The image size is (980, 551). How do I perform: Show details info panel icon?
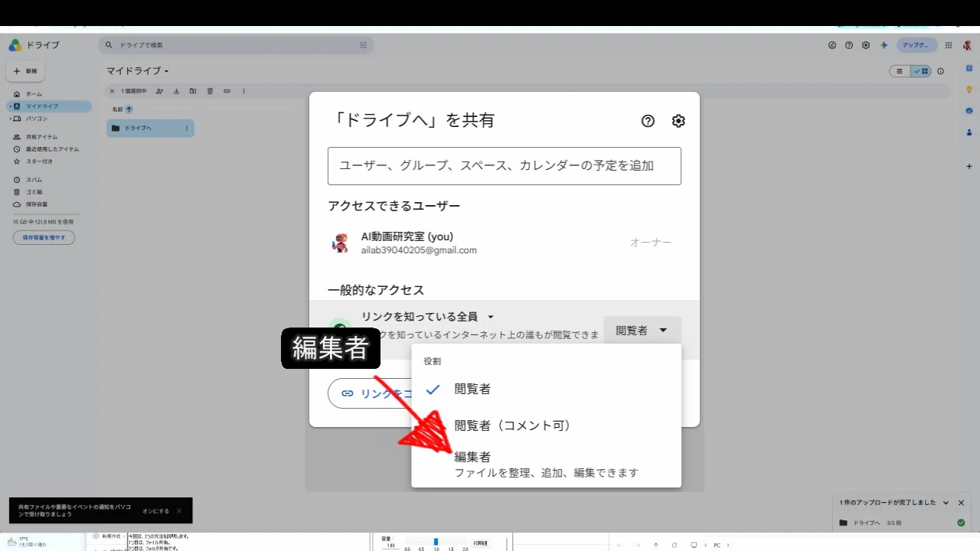click(x=941, y=71)
